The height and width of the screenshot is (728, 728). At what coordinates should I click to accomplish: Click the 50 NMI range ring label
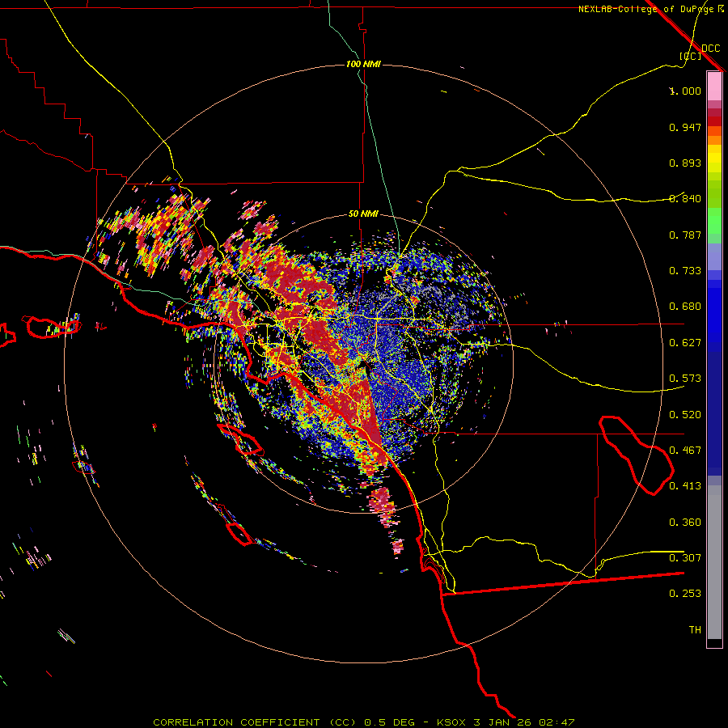363,214
